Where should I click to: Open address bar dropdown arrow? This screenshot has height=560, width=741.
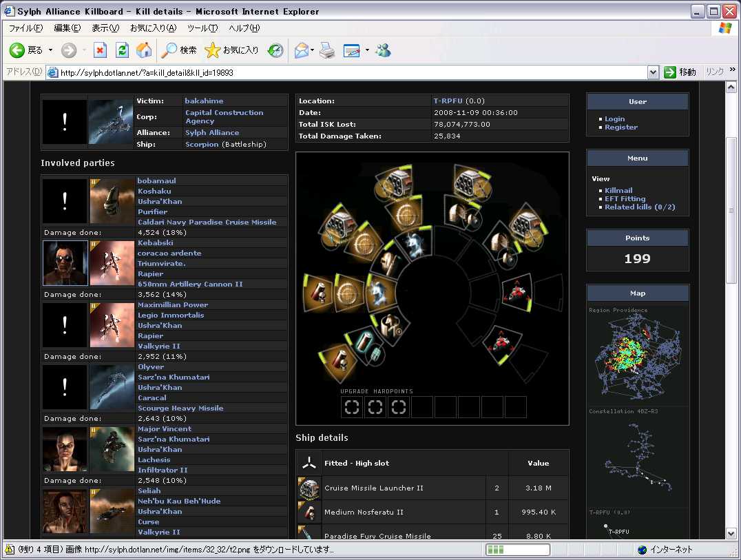(653, 72)
